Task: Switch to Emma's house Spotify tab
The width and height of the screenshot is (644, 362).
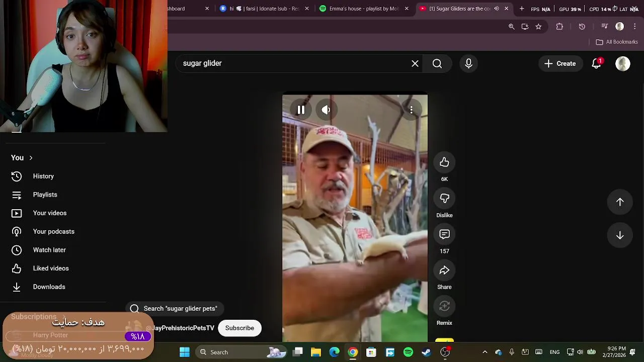Action: pos(364,9)
